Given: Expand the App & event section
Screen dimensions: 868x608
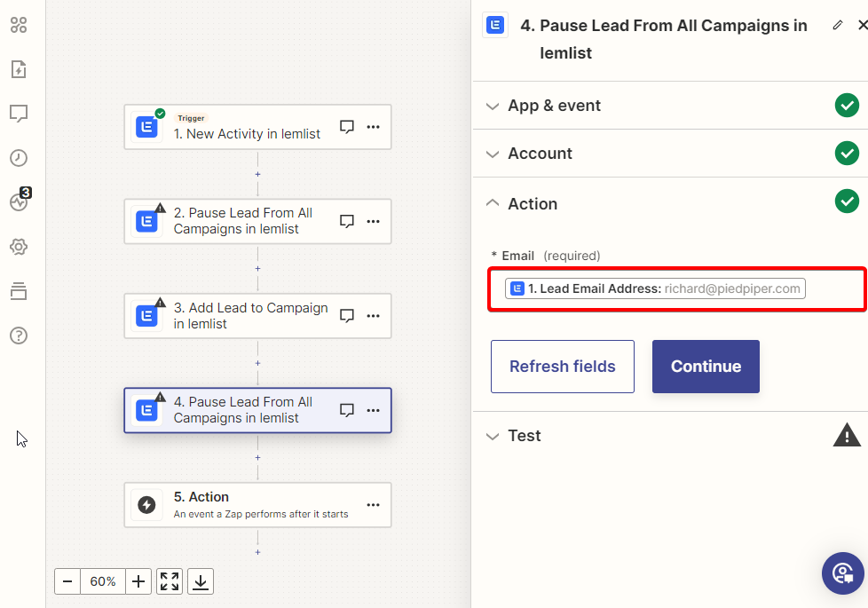Looking at the screenshot, I should click(x=670, y=106).
